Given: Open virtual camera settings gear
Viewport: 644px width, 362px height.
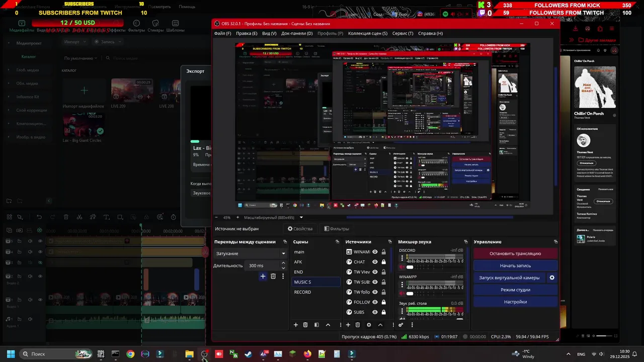Looking at the screenshot, I should pyautogui.click(x=552, y=278).
